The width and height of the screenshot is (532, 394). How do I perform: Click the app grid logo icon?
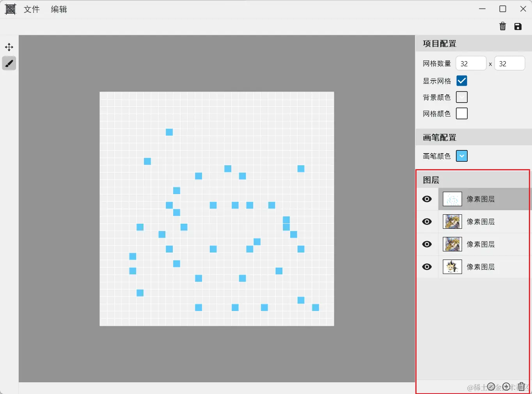(x=10, y=9)
